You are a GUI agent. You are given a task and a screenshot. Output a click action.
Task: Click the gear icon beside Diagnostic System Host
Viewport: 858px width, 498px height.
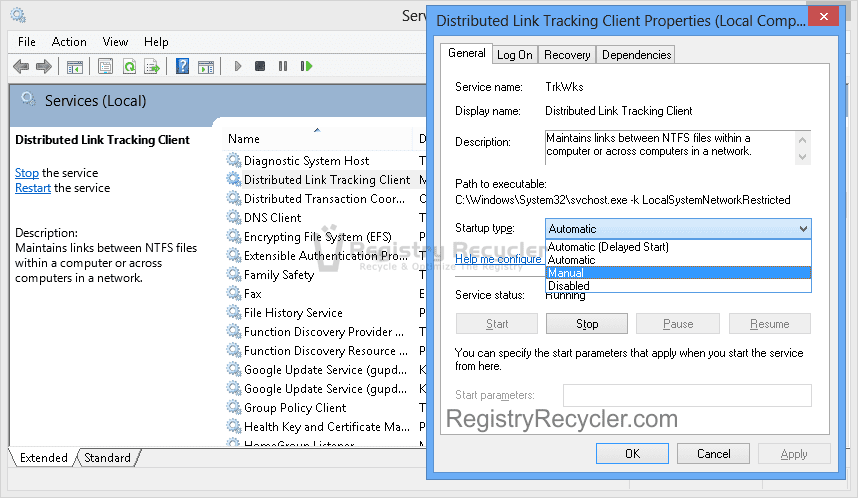tap(234, 160)
